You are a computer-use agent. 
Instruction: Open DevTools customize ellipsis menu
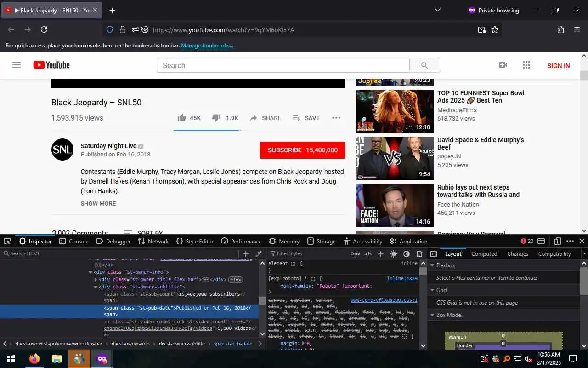pos(570,241)
